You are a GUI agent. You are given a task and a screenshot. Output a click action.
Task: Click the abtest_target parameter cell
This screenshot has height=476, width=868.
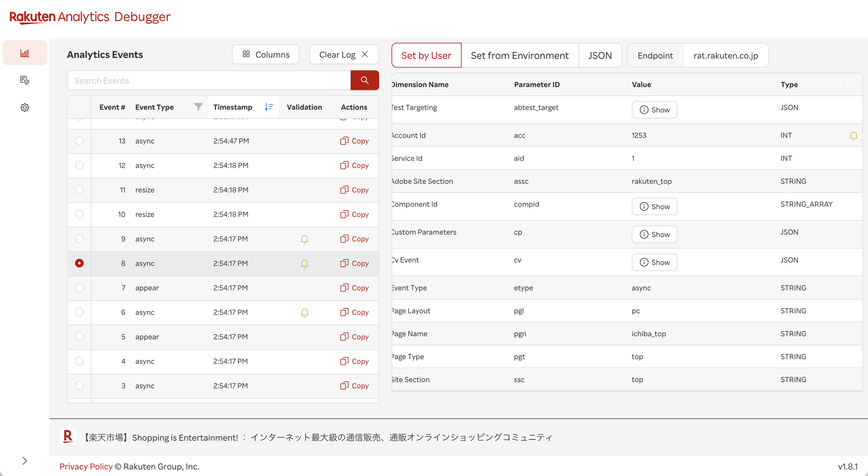coord(536,108)
